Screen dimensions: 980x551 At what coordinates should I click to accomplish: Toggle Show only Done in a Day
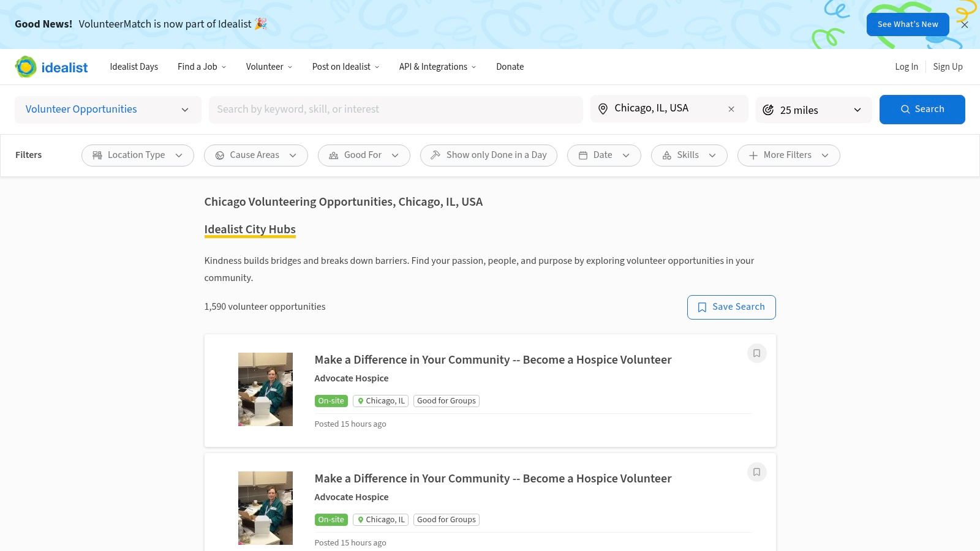(x=489, y=156)
